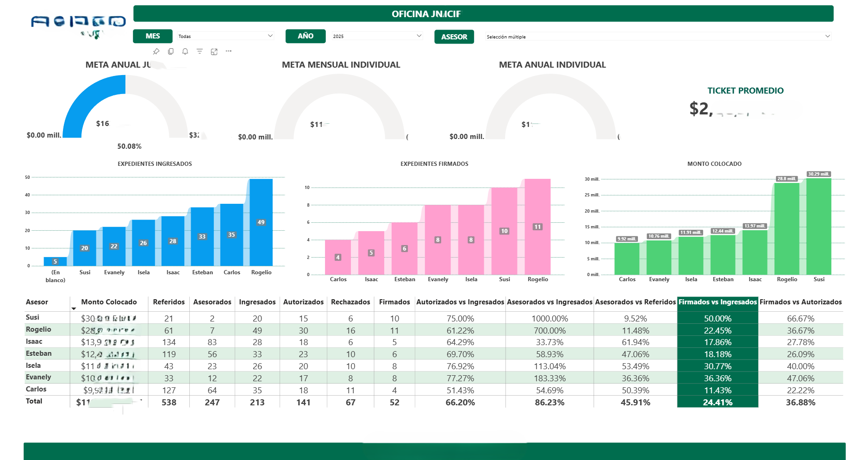Open the visual's filters icon
The image size is (868, 460).
200,51
